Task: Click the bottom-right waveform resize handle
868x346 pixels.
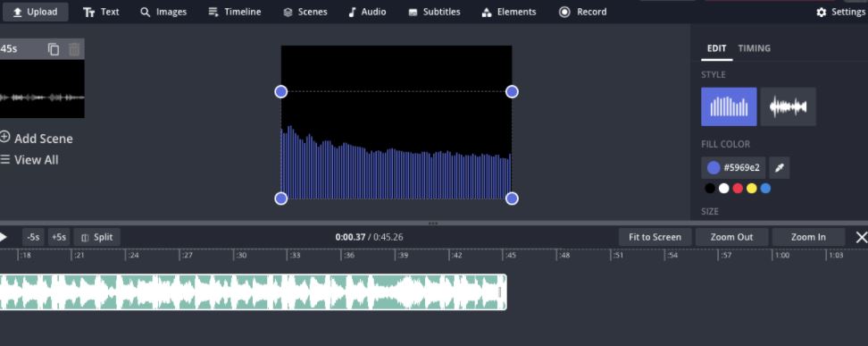Action: click(x=512, y=198)
